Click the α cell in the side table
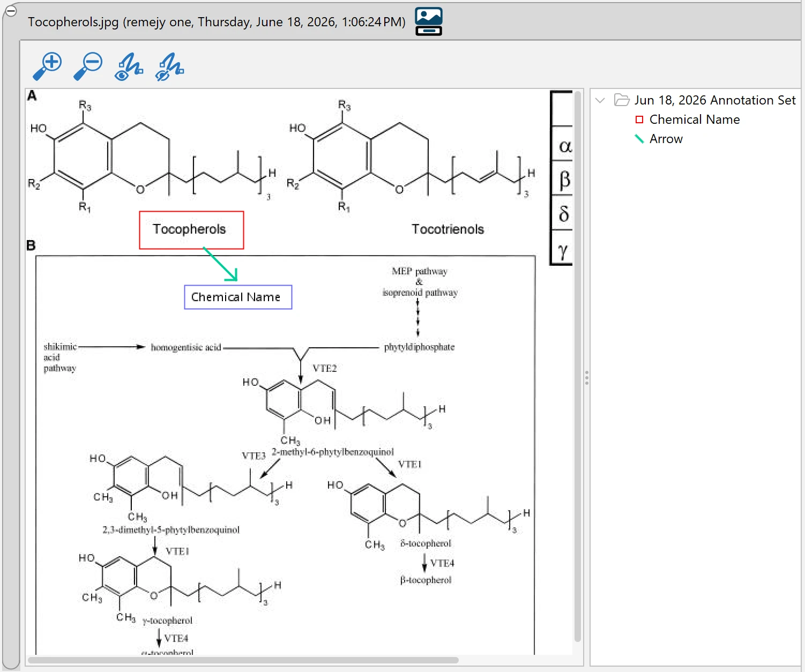Screen dimensions: 805x672 pyautogui.click(x=563, y=144)
